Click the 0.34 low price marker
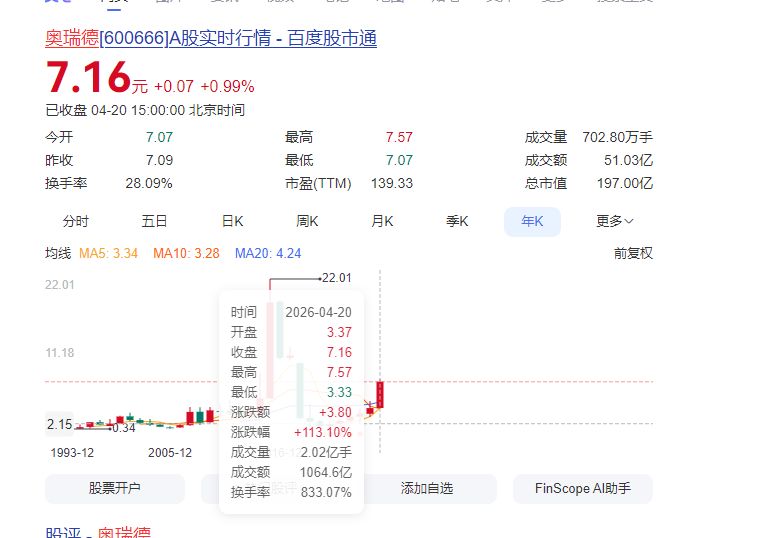762x538 pixels. (x=123, y=428)
